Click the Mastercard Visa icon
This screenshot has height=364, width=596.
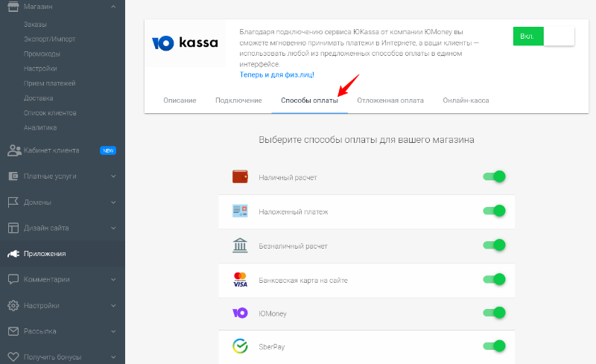click(x=240, y=280)
